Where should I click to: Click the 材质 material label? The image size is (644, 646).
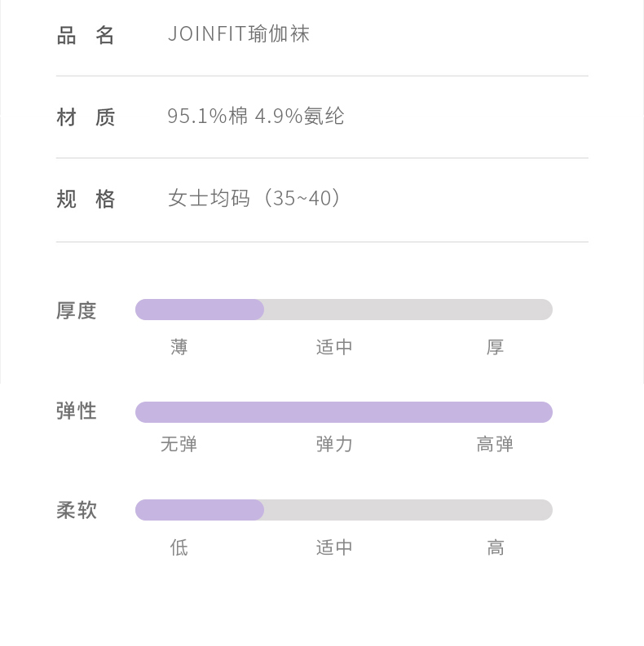pos(86,117)
